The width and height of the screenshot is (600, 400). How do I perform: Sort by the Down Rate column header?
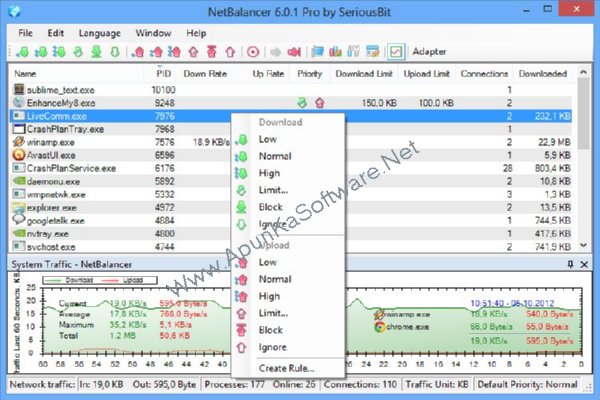coord(205,74)
